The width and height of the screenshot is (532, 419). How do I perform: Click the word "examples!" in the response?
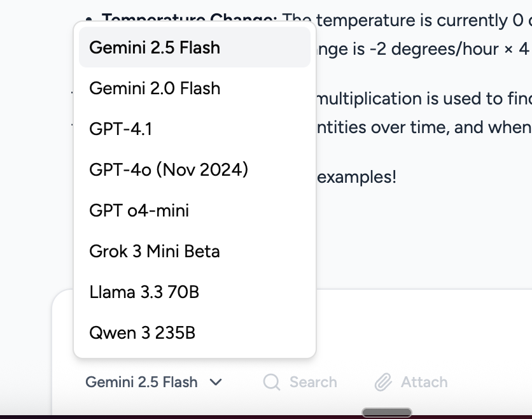click(x=356, y=177)
